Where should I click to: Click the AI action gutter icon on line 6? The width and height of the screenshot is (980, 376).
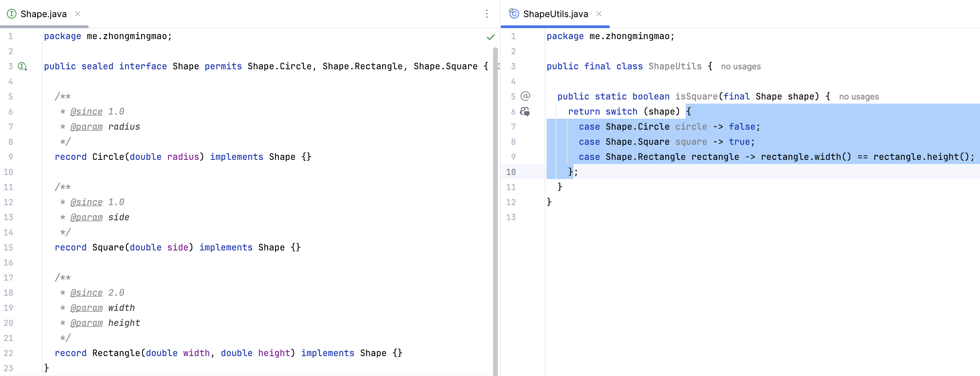[525, 111]
